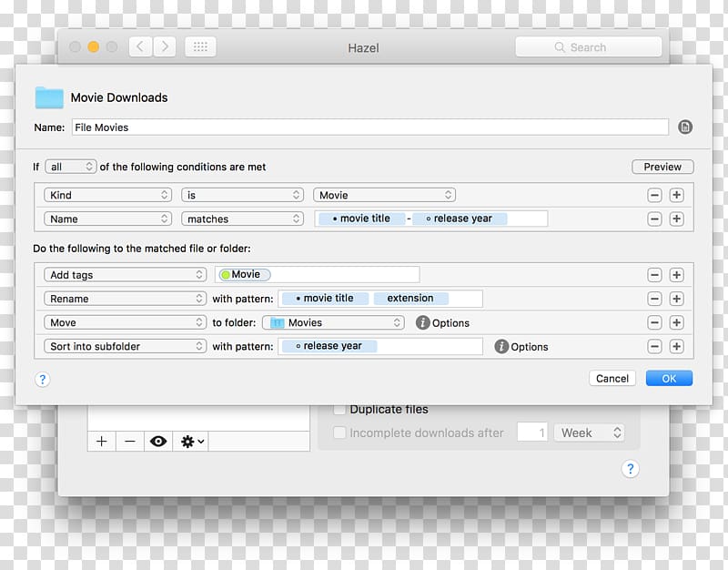Select the green Movie tag token
The image size is (728, 570).
[245, 275]
